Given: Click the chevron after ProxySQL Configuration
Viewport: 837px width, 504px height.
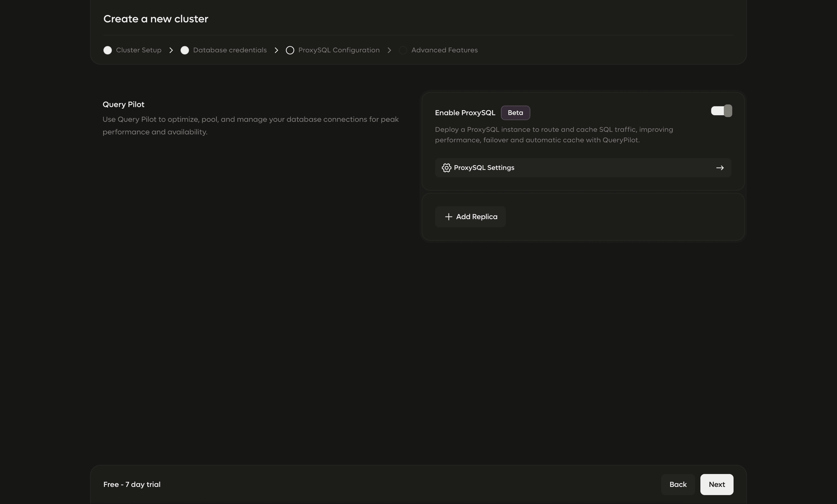Looking at the screenshot, I should point(389,50).
